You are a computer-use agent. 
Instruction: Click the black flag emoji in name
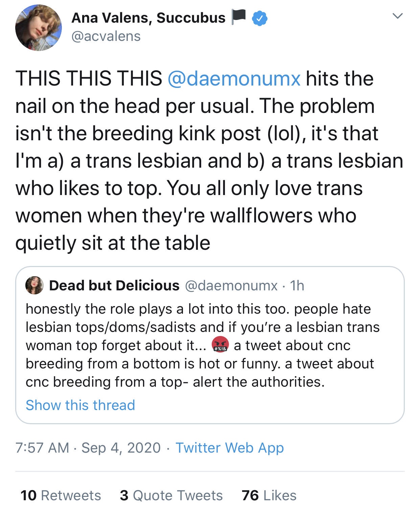[238, 17]
